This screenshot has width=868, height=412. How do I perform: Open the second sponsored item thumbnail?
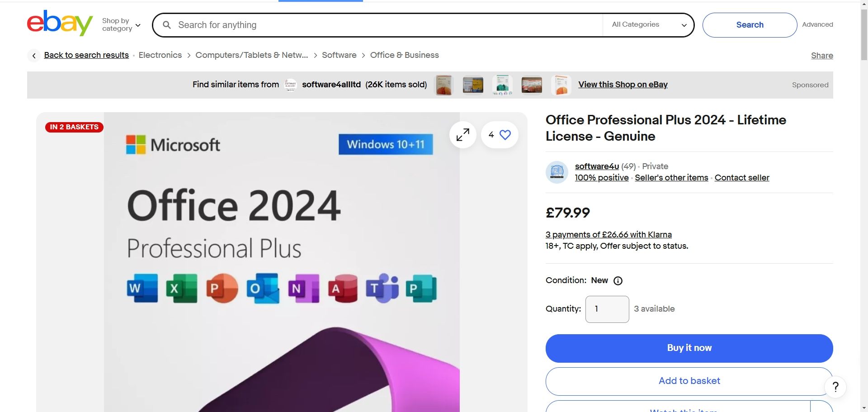[x=473, y=85]
